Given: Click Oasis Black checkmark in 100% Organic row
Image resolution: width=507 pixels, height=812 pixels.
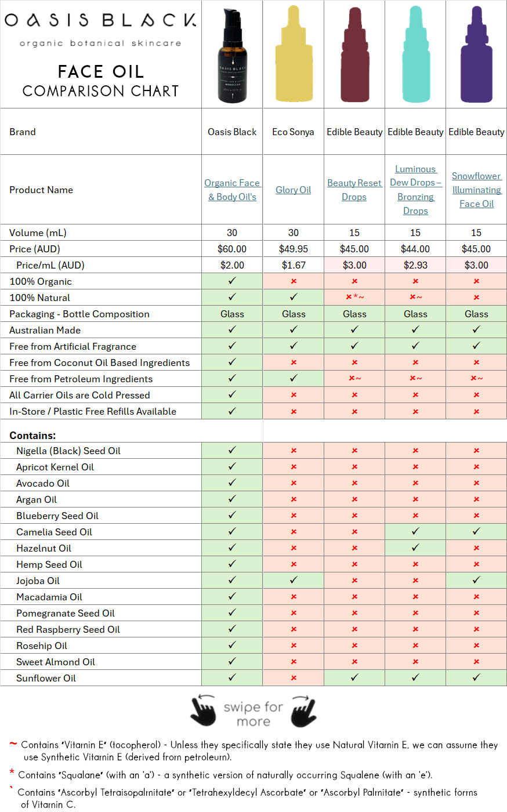Looking at the screenshot, I should tap(232, 281).
